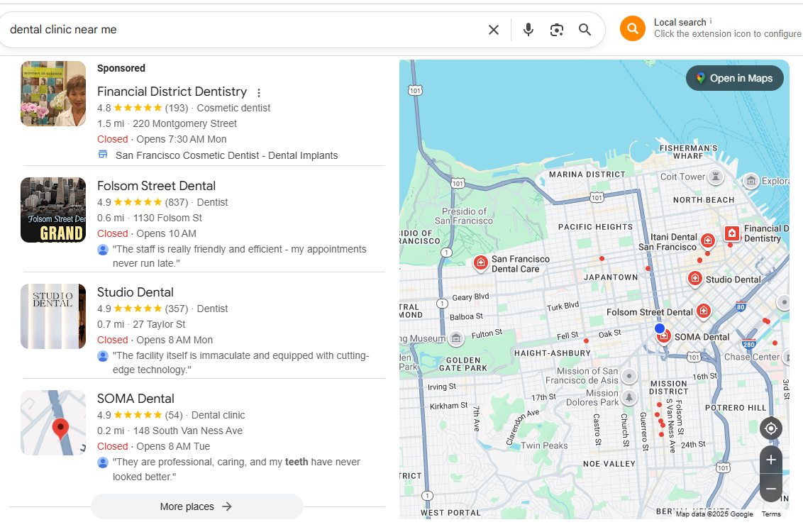Start voice search with microphone icon

tap(528, 30)
